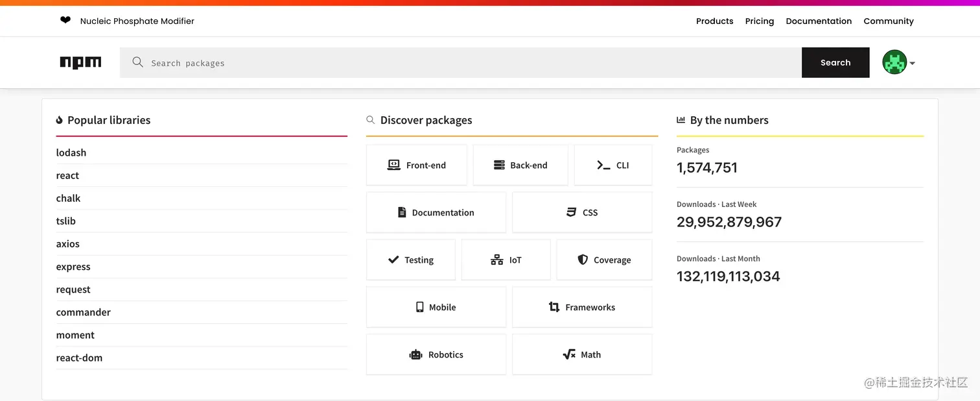Go to the Documentation nav item
The height and width of the screenshot is (401, 980).
click(819, 21)
